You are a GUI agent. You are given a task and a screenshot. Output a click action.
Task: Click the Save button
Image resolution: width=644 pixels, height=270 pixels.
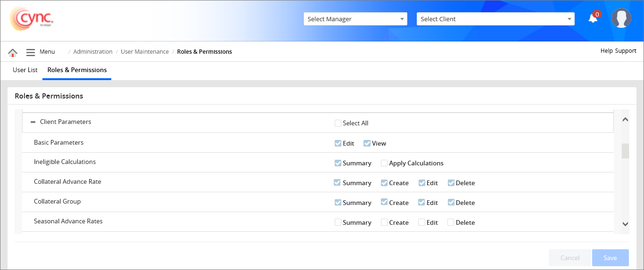click(610, 258)
